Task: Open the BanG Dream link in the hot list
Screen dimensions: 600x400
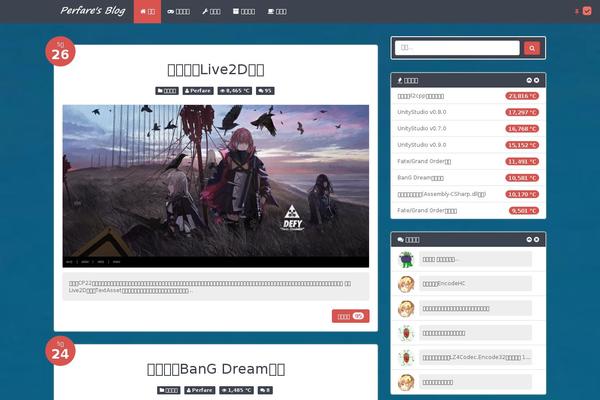Action: 421,178
